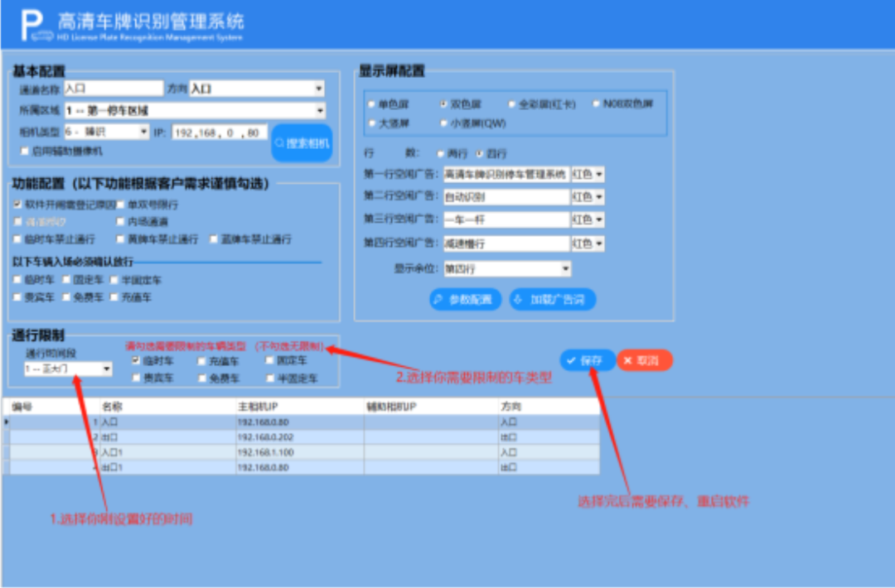The image size is (895, 588).
Task: Tick 临时车 under 必须确认放行 group
Action: tap(17, 279)
